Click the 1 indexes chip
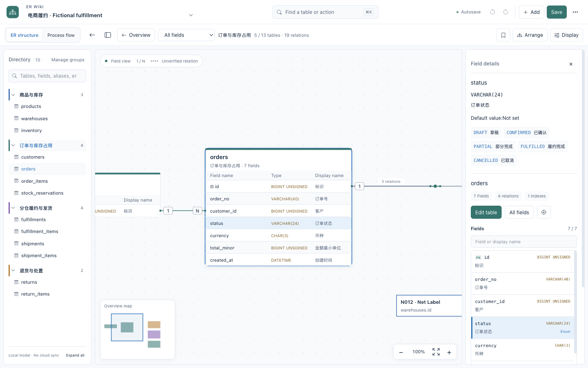This screenshot has height=368, width=588. tap(537, 196)
